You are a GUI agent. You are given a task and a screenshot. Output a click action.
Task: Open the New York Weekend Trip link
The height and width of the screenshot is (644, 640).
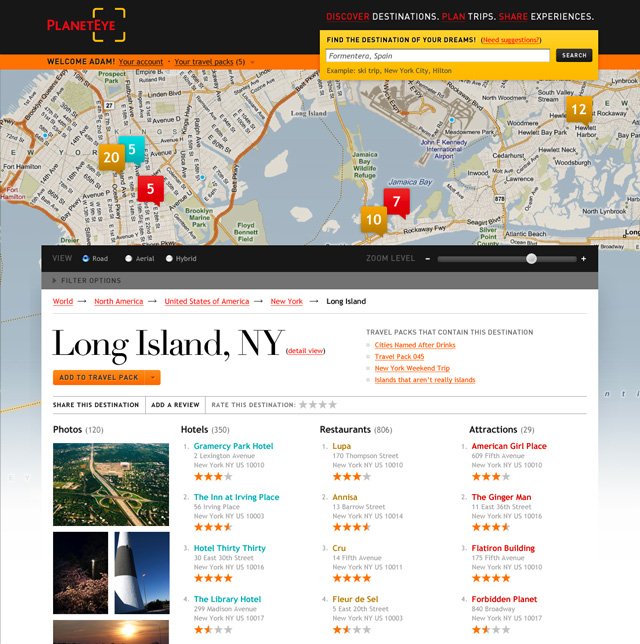[x=412, y=368]
